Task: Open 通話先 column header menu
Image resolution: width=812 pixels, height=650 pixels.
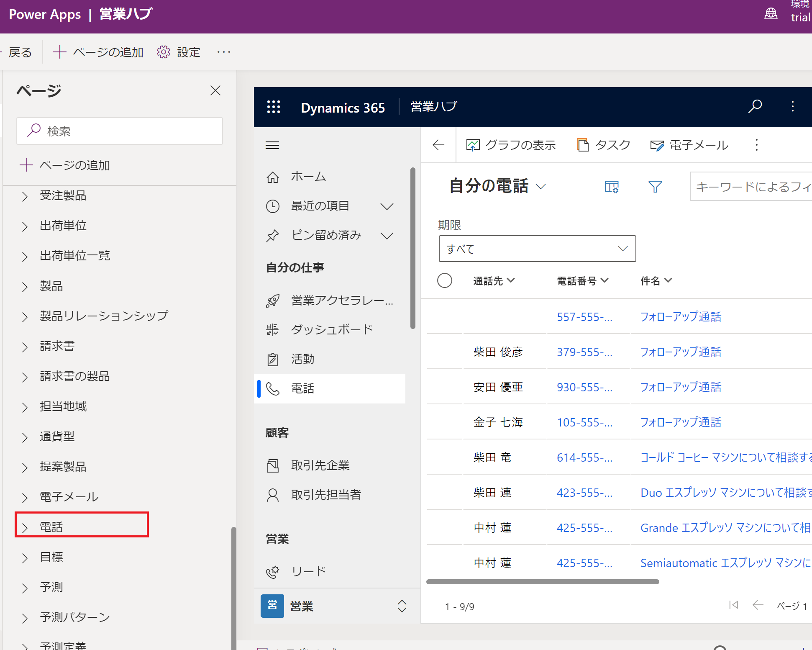Action: coord(494,280)
